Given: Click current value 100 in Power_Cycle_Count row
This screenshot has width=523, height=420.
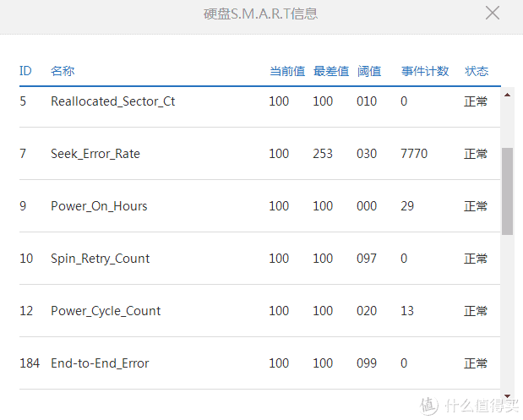Looking at the screenshot, I should [x=279, y=311].
